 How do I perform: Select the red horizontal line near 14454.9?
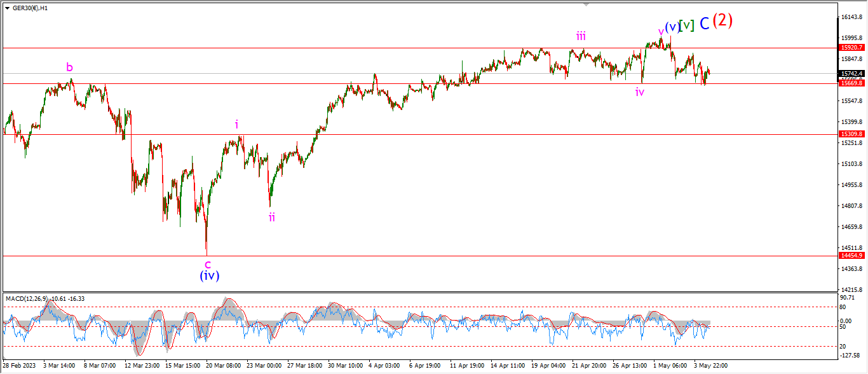point(419,256)
